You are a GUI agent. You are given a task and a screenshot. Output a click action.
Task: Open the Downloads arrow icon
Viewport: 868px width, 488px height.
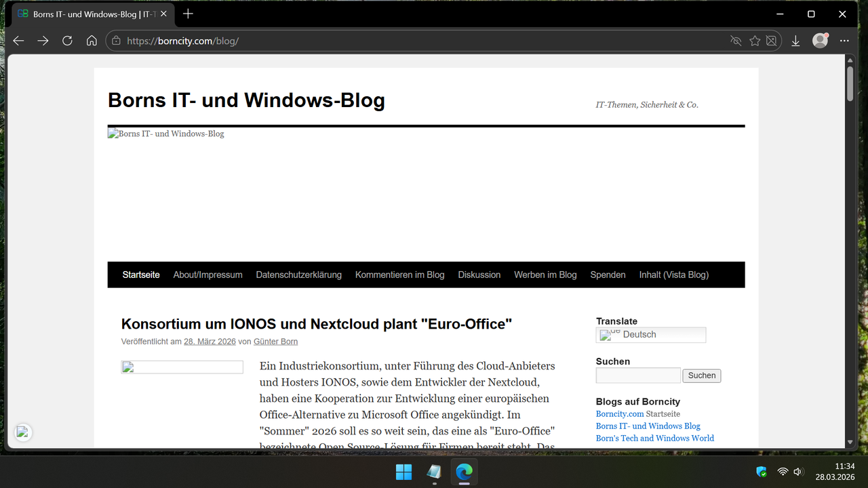click(x=795, y=41)
